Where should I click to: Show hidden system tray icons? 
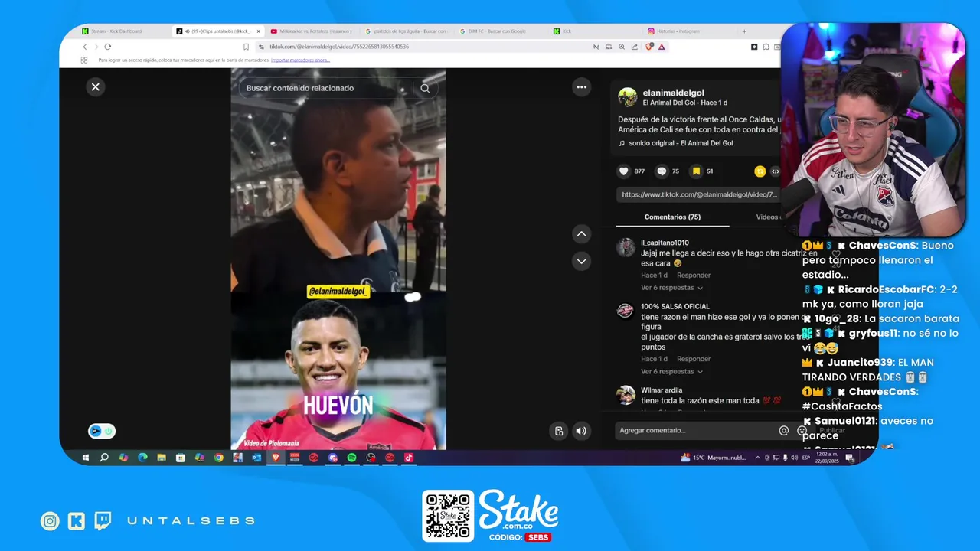coord(758,458)
